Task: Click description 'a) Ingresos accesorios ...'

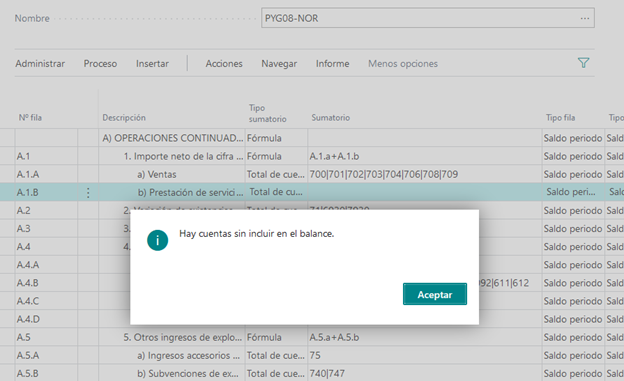Action: click(x=189, y=356)
